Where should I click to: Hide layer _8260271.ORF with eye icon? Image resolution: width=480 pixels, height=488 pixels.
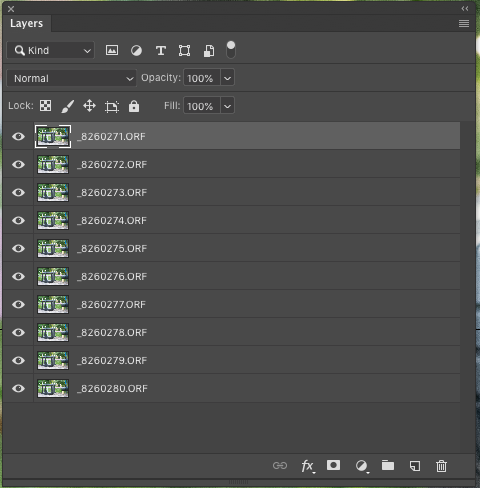pyautogui.click(x=18, y=136)
